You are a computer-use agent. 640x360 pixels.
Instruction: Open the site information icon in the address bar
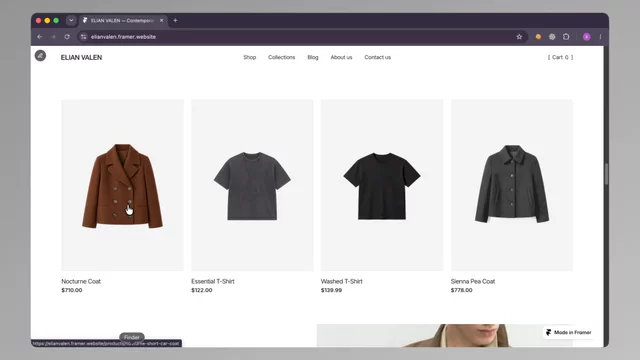coord(83,37)
